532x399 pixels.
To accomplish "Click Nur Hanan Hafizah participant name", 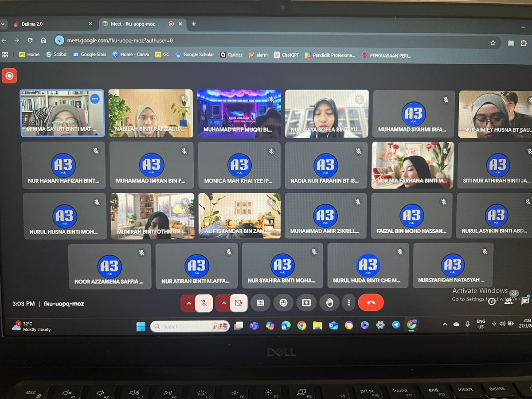I will pos(63,181).
